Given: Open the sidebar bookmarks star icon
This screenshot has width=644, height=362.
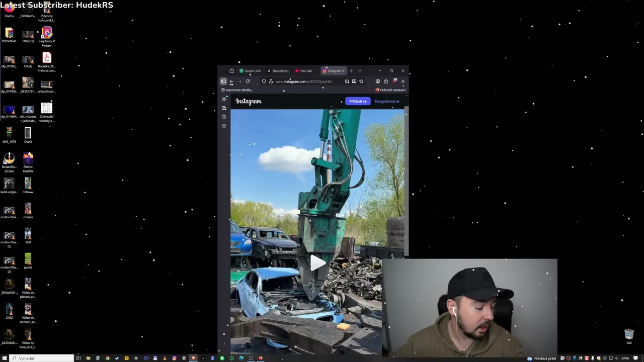Looking at the screenshot, I should pos(224,126).
